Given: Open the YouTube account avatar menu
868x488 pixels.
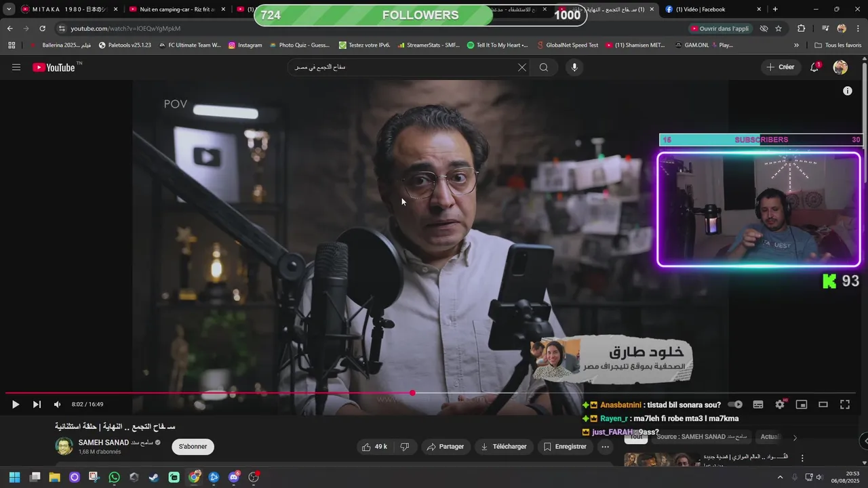Looking at the screenshot, I should click(840, 67).
